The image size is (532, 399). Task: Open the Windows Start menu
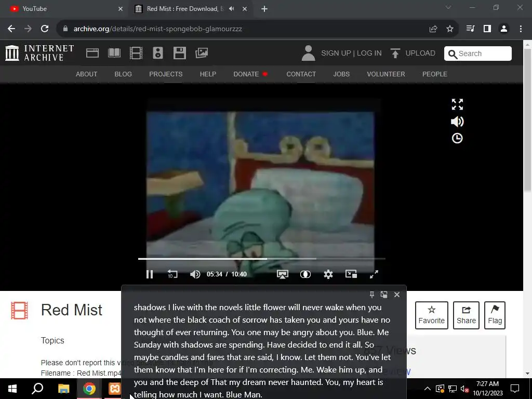tap(12, 389)
